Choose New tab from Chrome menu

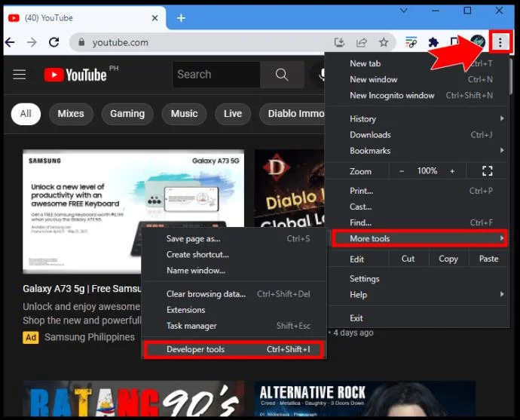click(418, 63)
